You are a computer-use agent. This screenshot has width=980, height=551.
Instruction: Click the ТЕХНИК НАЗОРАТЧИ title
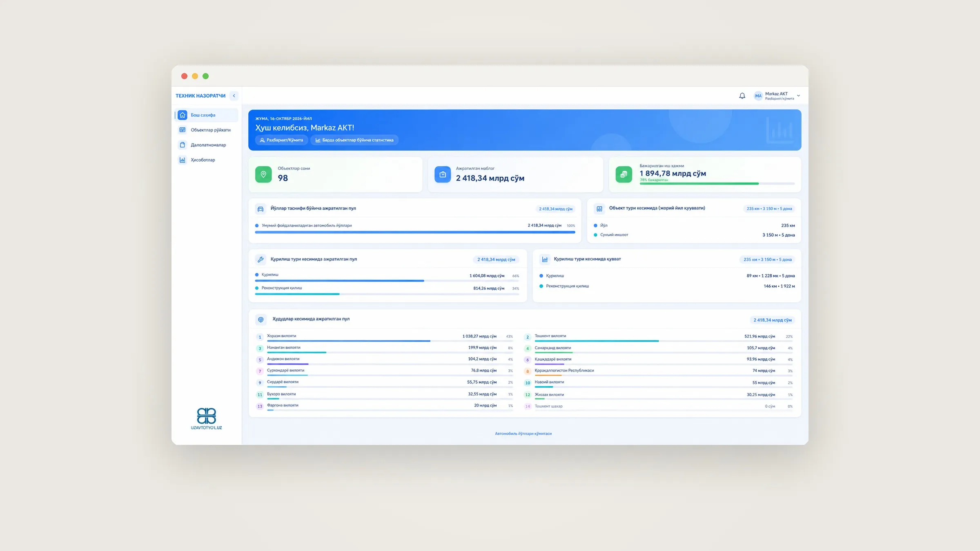point(200,96)
